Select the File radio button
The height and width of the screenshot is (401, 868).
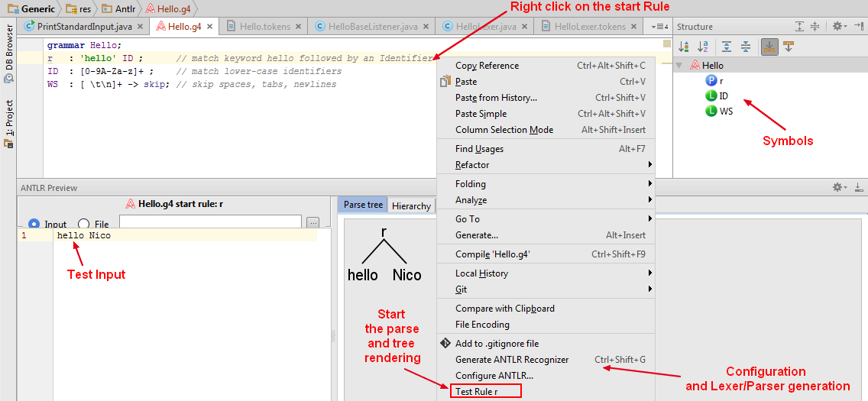coord(83,225)
